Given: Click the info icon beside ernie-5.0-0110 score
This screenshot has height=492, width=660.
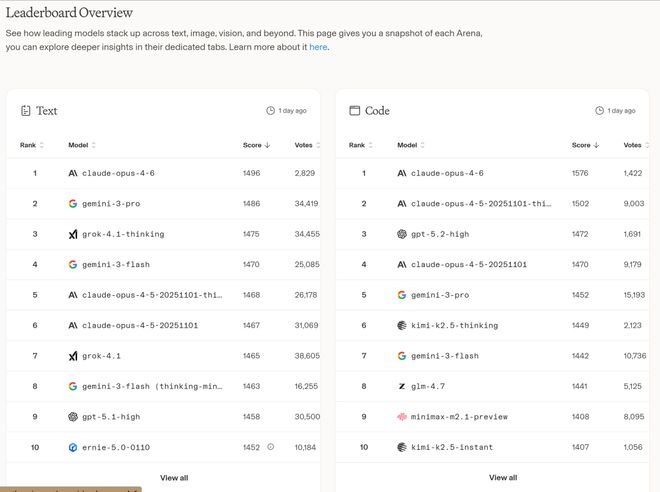Looking at the screenshot, I should pos(271,447).
